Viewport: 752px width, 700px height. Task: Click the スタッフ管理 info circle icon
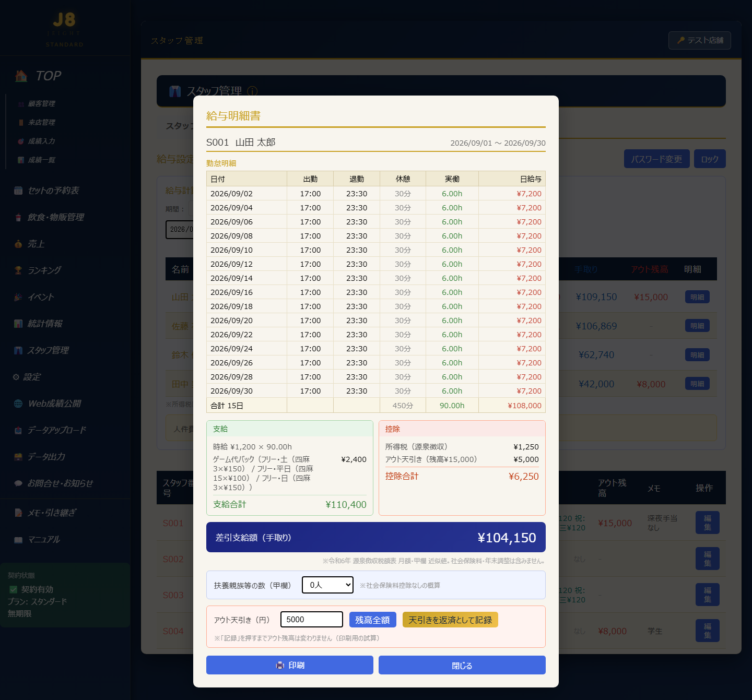tap(252, 91)
